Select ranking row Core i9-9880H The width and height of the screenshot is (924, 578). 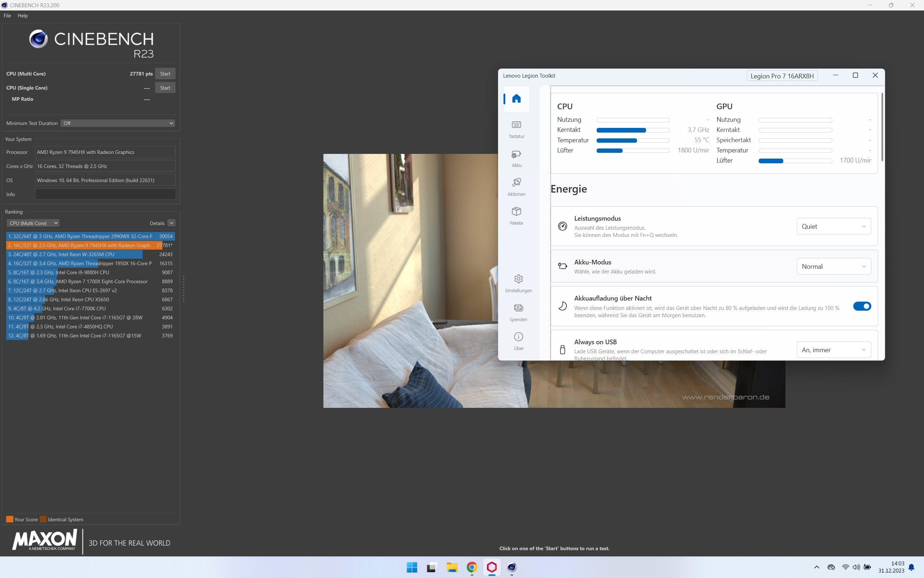pyautogui.click(x=91, y=272)
